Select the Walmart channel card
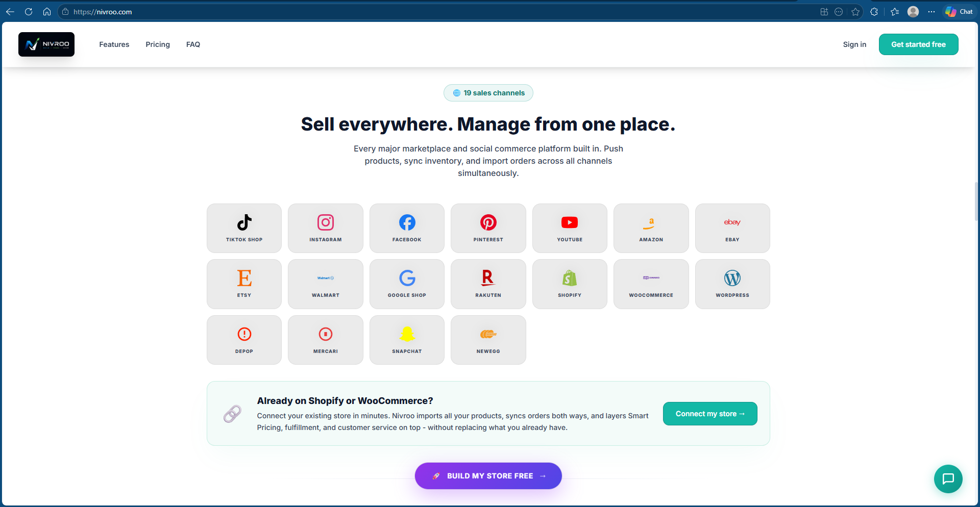The width and height of the screenshot is (980, 507). pyautogui.click(x=326, y=284)
